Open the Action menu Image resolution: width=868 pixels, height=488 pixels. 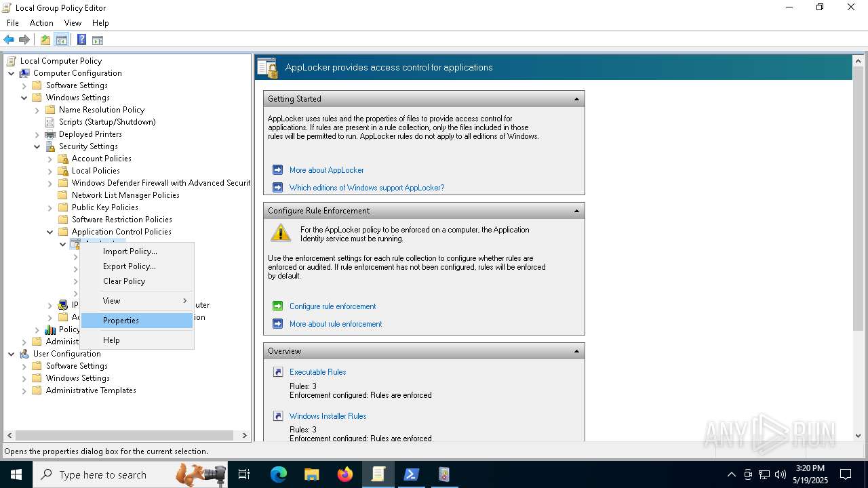point(41,23)
